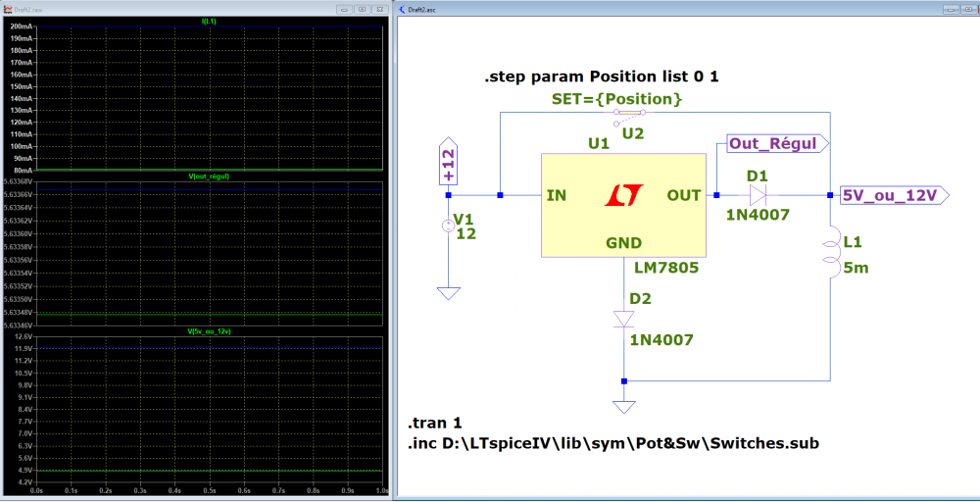Click the ground symbol below V1
Viewport: 980px width, 502px height.
pyautogui.click(x=448, y=293)
